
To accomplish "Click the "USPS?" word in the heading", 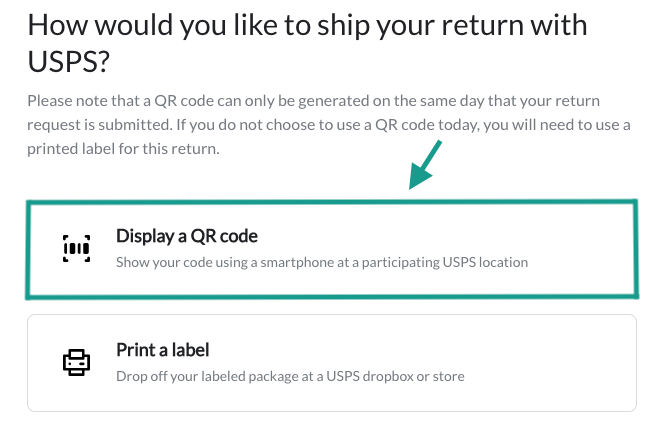I will pos(69,62).
